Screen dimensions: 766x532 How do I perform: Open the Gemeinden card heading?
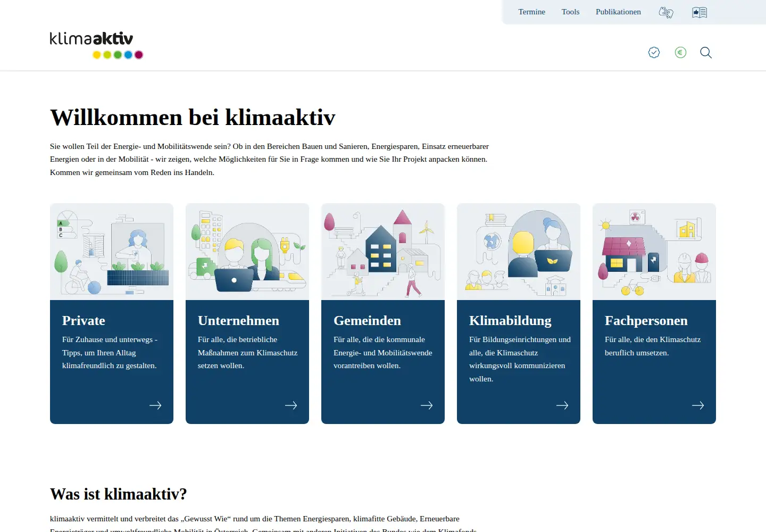367,321
